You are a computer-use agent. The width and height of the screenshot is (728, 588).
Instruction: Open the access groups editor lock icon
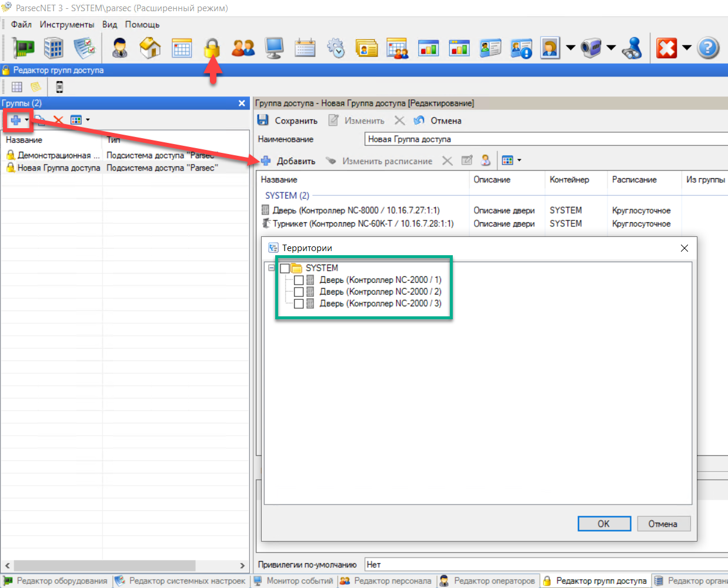click(212, 48)
